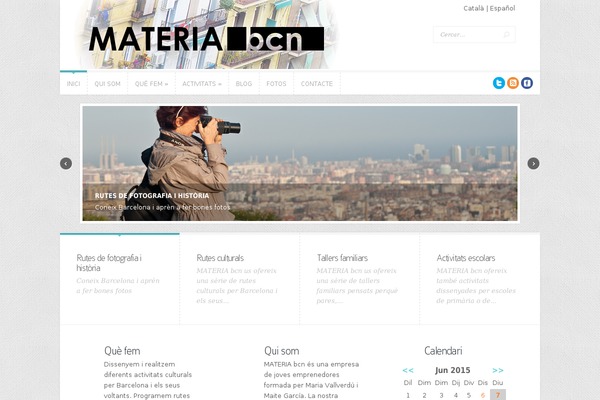Image resolution: width=600 pixels, height=400 pixels.
Task: Go to next slide arrow
Action: (533, 163)
